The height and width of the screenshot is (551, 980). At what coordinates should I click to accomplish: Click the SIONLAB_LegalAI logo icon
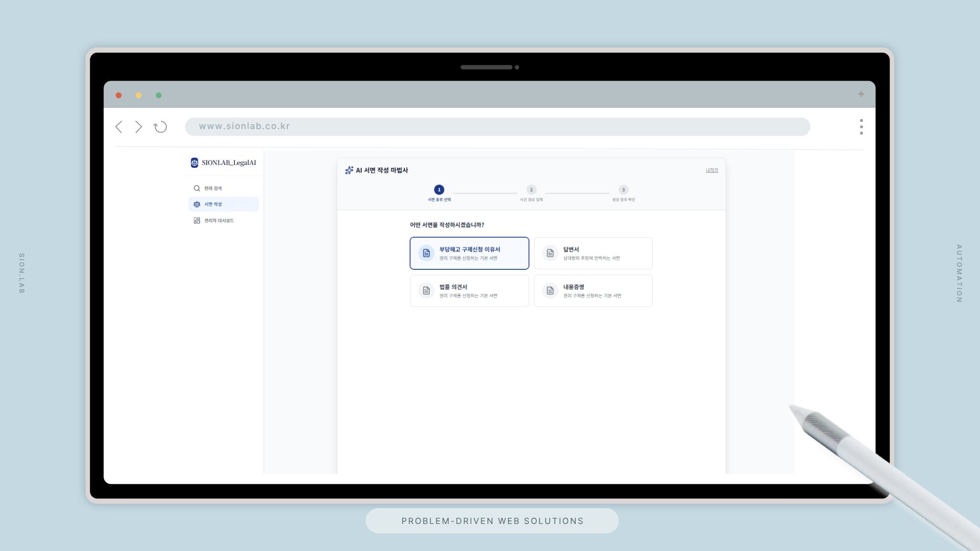coord(194,163)
